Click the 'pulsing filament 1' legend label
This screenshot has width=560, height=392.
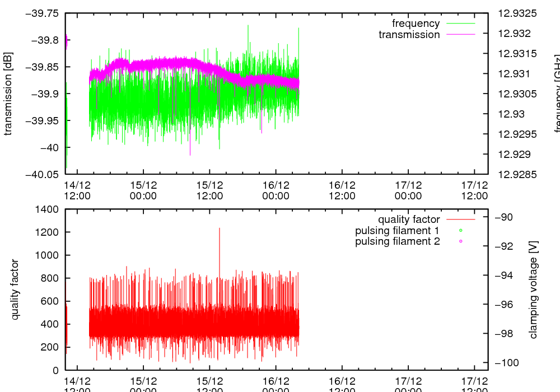397,231
